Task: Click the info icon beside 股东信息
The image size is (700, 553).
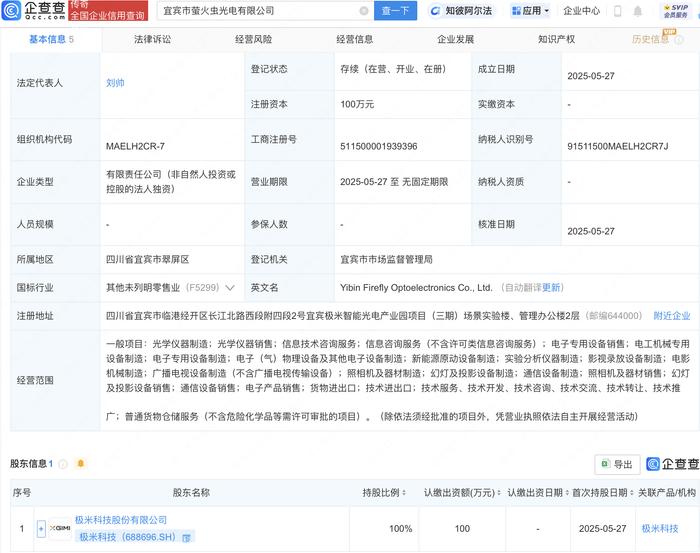Action: (63, 464)
